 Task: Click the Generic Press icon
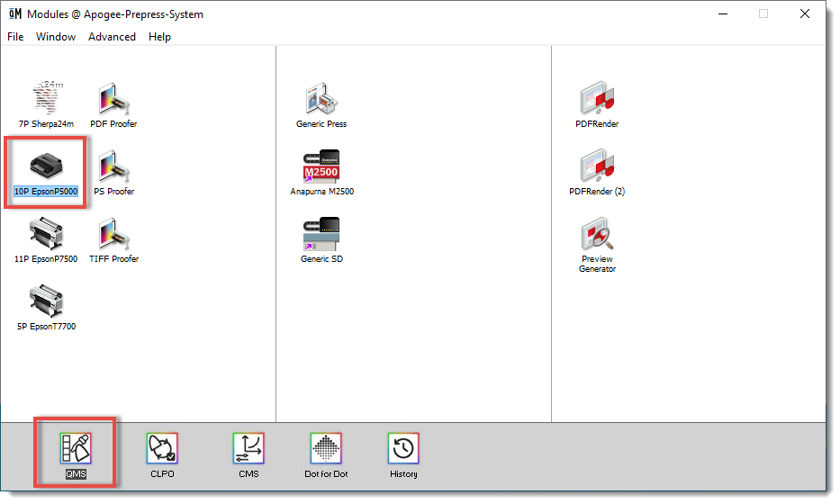(321, 99)
